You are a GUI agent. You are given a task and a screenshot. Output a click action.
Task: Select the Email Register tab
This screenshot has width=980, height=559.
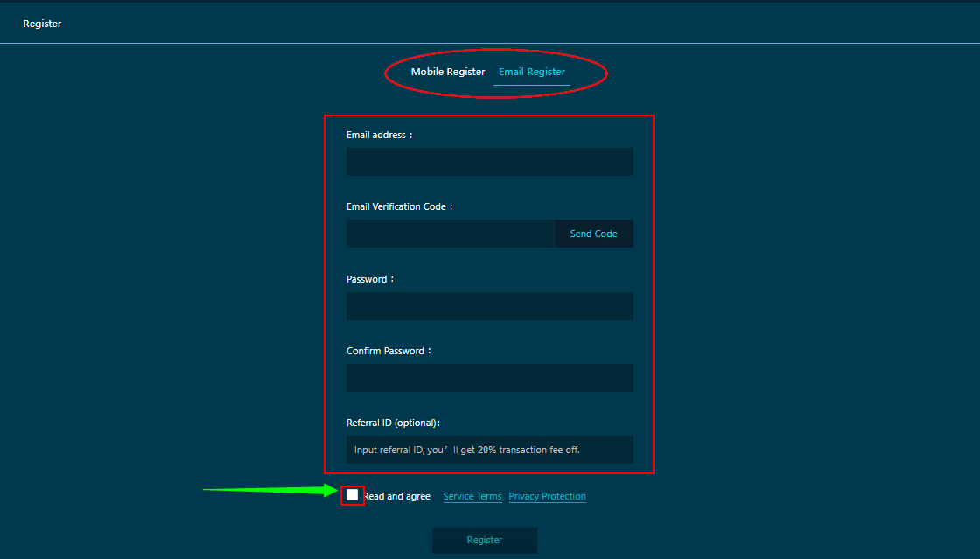[532, 72]
